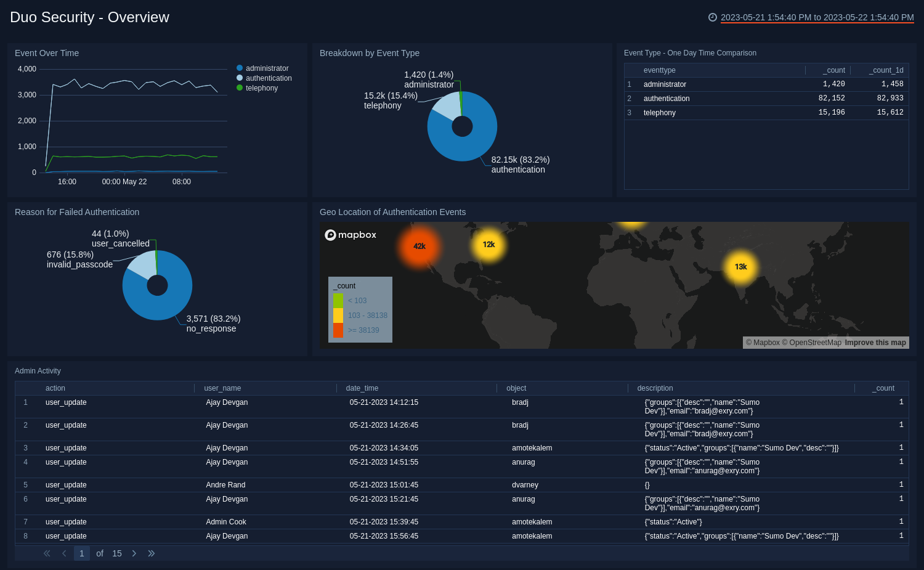Image resolution: width=924 pixels, height=570 pixels.
Task: Hide the telephony series in Event Over Time
Action: click(x=261, y=88)
